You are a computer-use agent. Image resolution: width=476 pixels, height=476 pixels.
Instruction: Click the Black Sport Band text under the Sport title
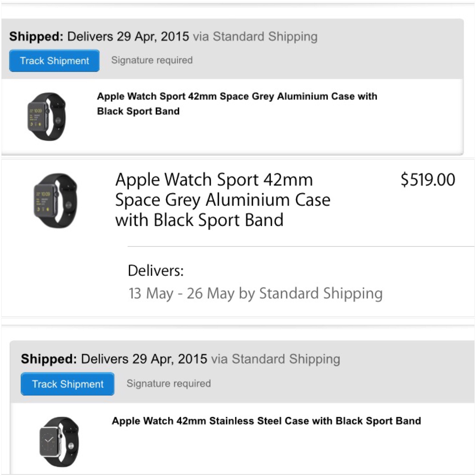point(138,111)
